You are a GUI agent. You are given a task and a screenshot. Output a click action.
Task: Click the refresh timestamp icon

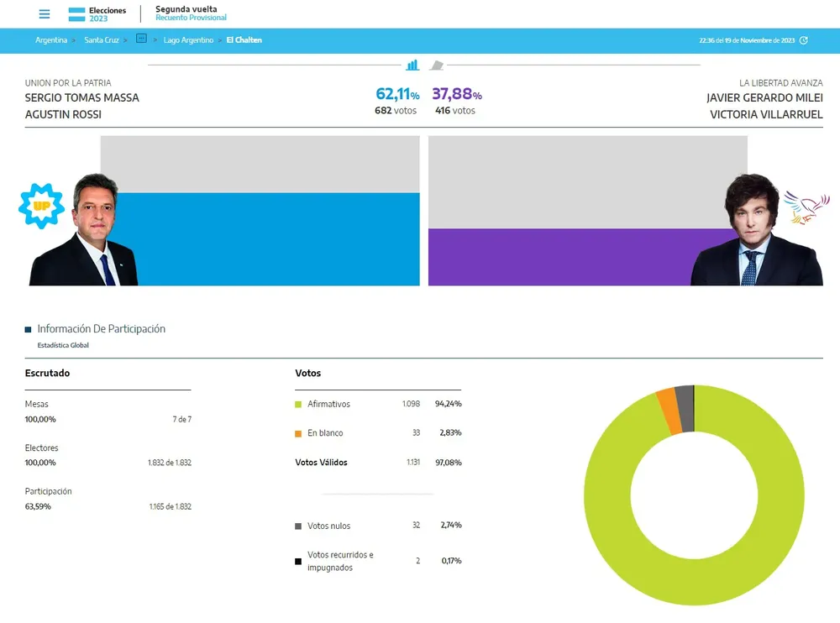(x=803, y=39)
